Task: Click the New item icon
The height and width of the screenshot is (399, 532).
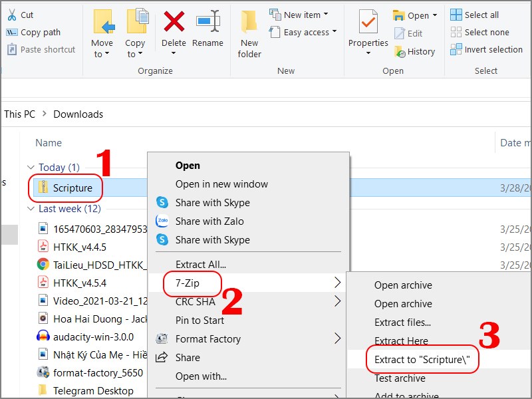Action: 275,15
